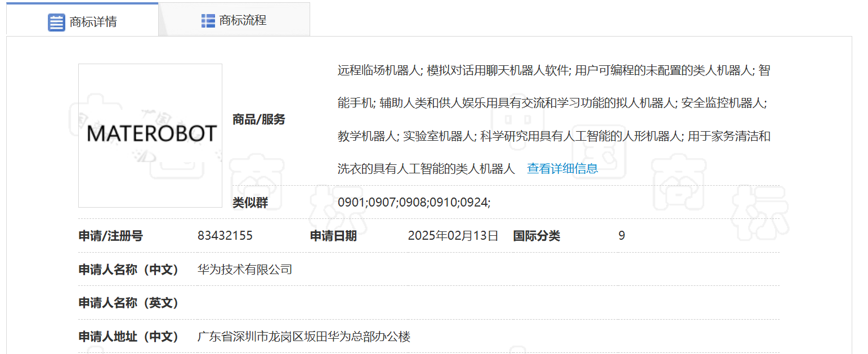Click the 类似群 label
Viewport: 868px width, 354px height.
pyautogui.click(x=250, y=203)
